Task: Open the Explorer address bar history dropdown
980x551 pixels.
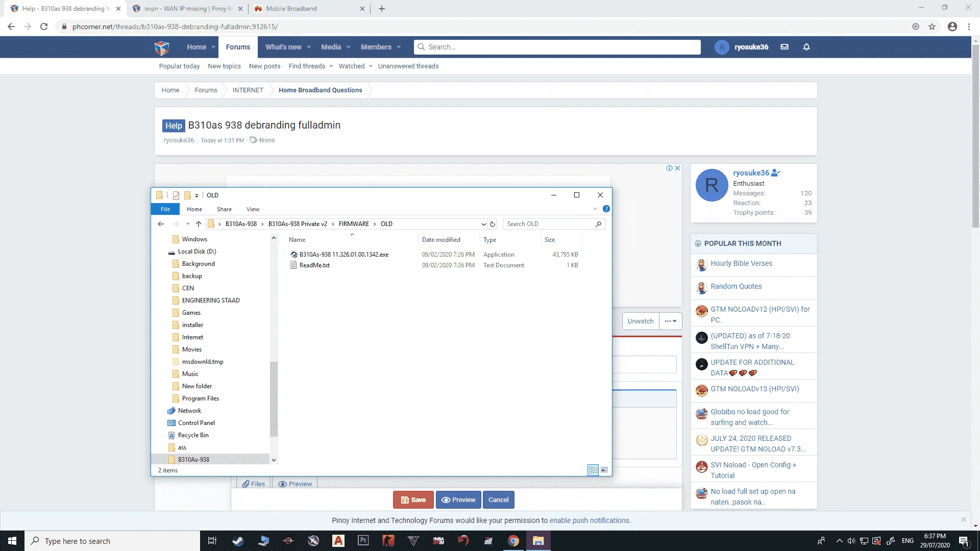Action: (483, 224)
